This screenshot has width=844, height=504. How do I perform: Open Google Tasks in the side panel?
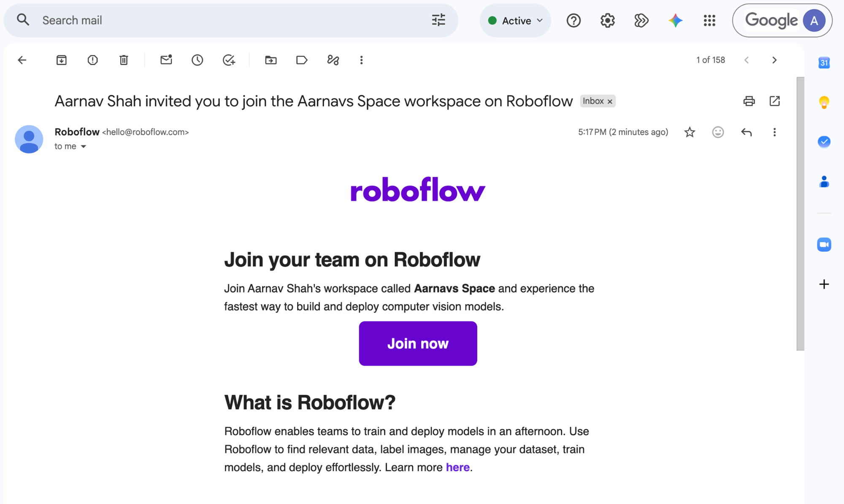tap(824, 142)
